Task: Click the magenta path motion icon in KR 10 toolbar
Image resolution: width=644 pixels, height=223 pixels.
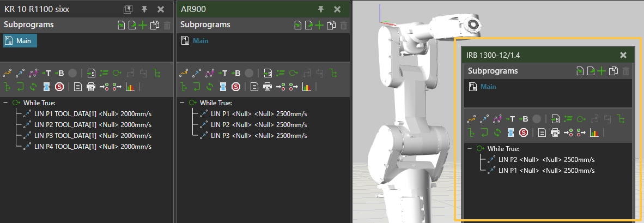Action: pos(33,73)
